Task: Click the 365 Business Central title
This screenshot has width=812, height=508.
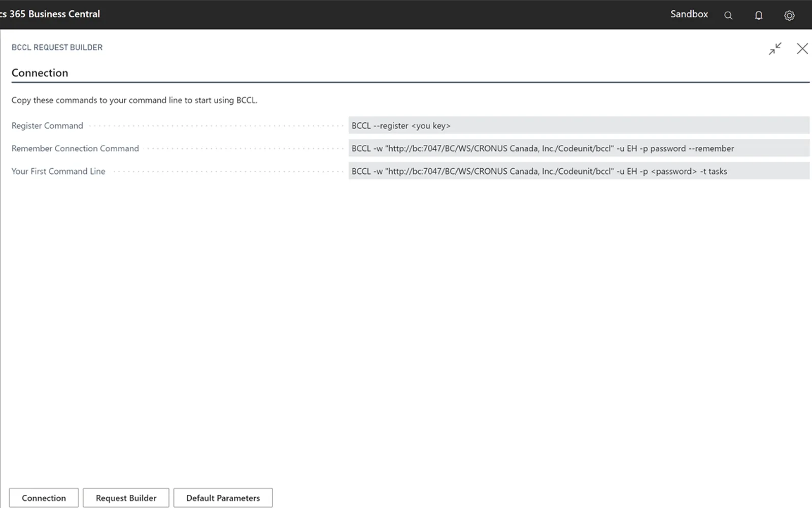Action: (x=50, y=14)
